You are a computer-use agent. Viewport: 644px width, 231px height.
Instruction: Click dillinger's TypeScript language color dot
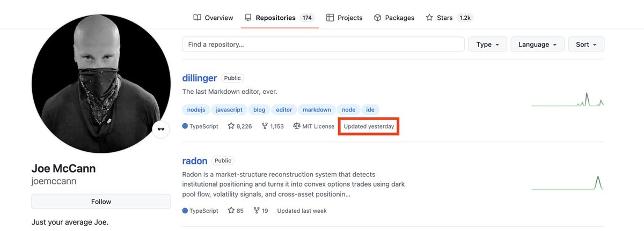185,126
